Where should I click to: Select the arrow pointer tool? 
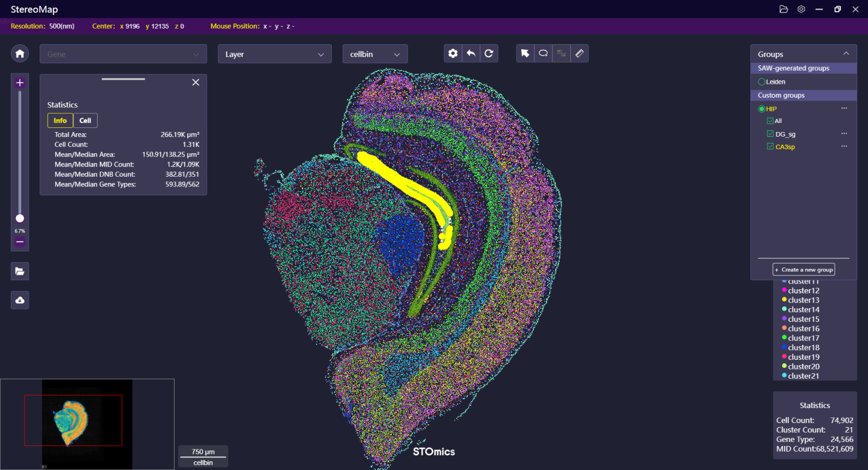point(525,53)
